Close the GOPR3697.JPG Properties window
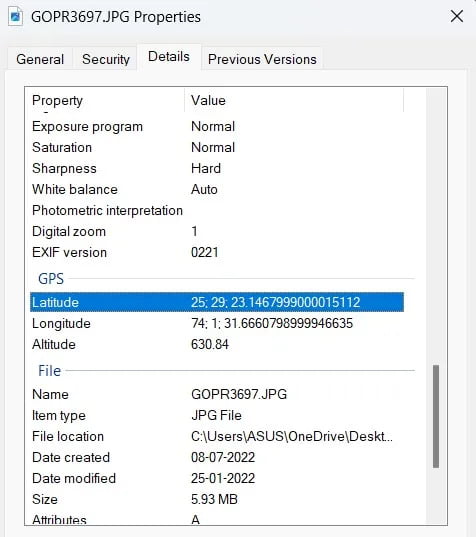Screen dimensions: 476x537 coord(456,16)
